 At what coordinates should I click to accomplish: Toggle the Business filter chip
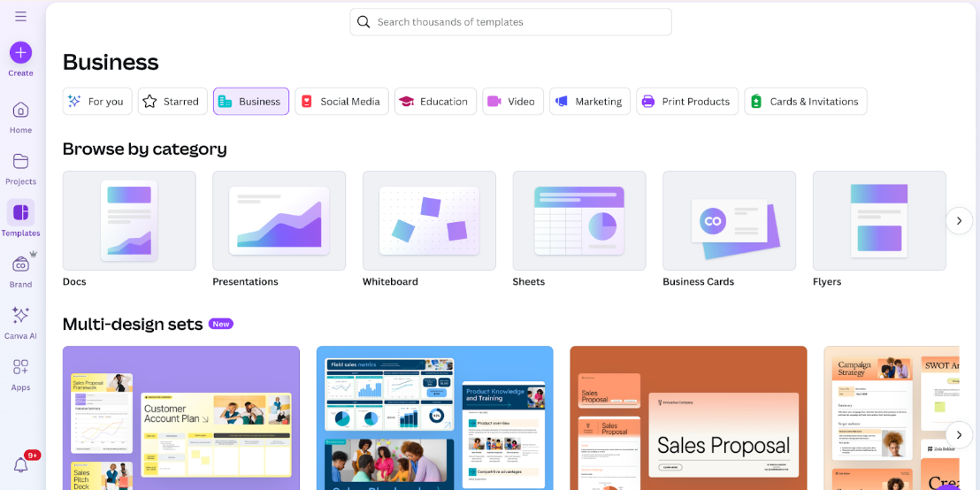tap(251, 102)
